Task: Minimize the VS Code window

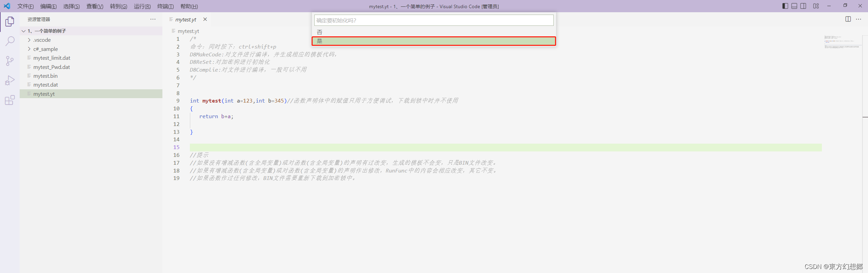Action: tap(829, 6)
